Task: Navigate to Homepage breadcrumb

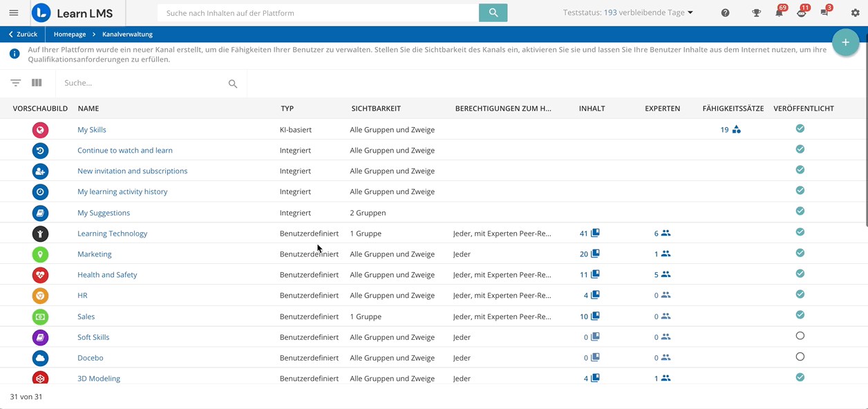Action: point(70,35)
